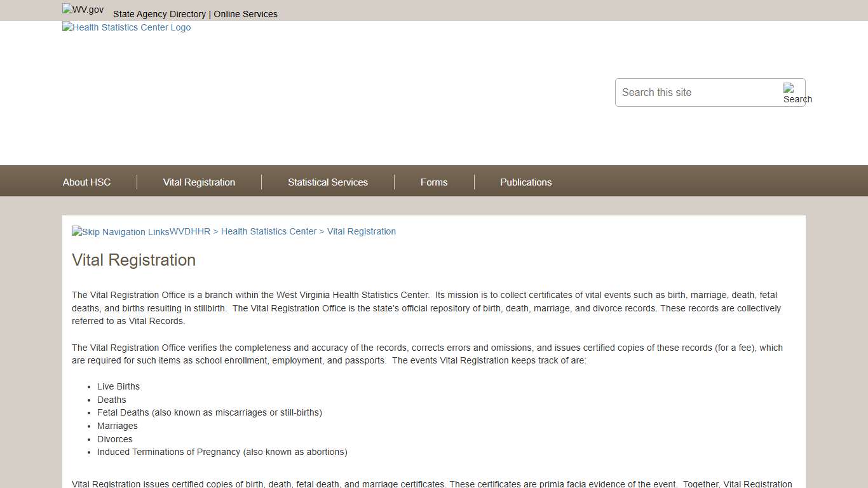
Task: Click the Induced Terminations of Pregnancy item
Action: (222, 452)
